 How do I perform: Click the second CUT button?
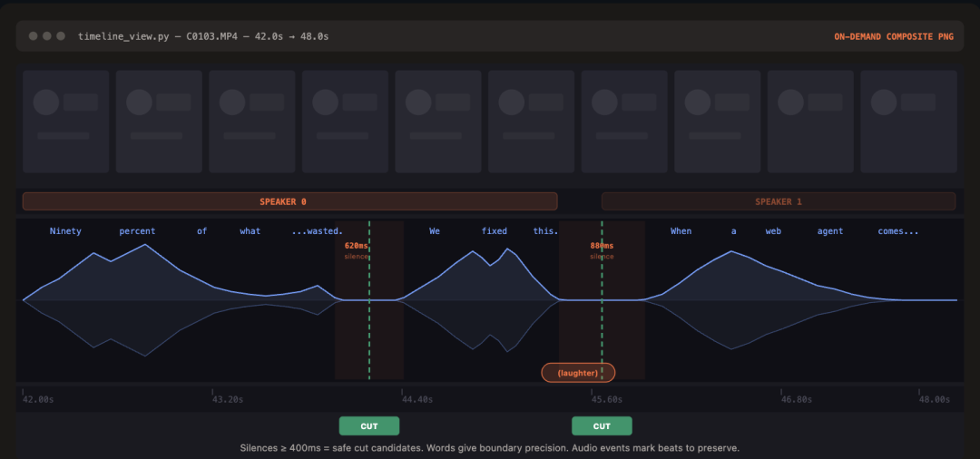coord(602,426)
